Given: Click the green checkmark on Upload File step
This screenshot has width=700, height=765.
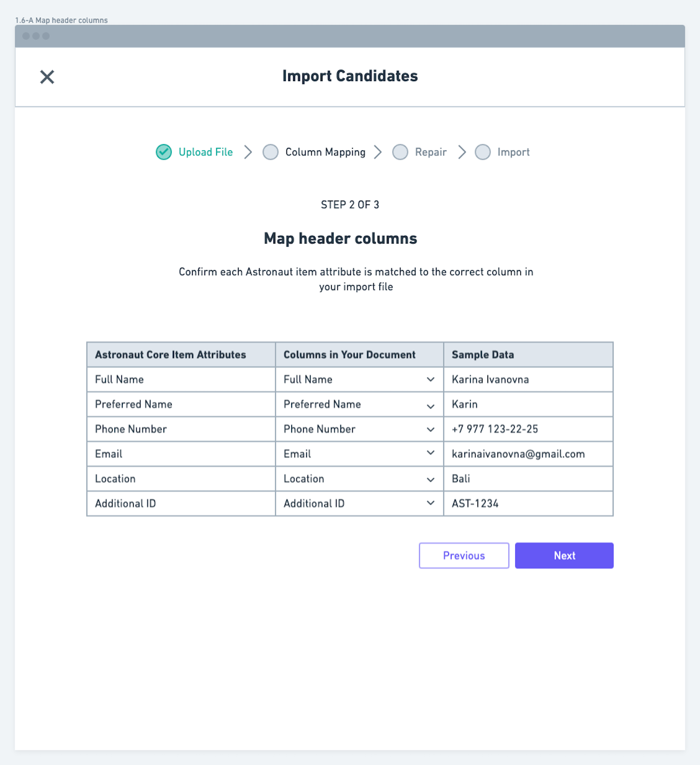Looking at the screenshot, I should 163,152.
